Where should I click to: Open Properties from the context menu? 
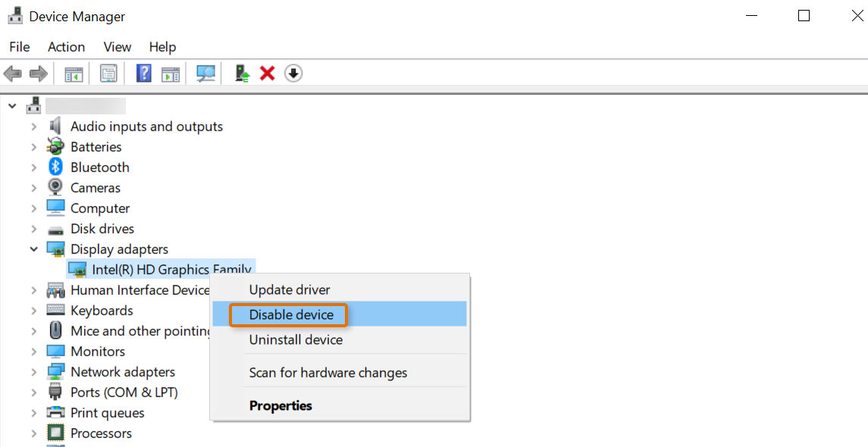tap(280, 405)
